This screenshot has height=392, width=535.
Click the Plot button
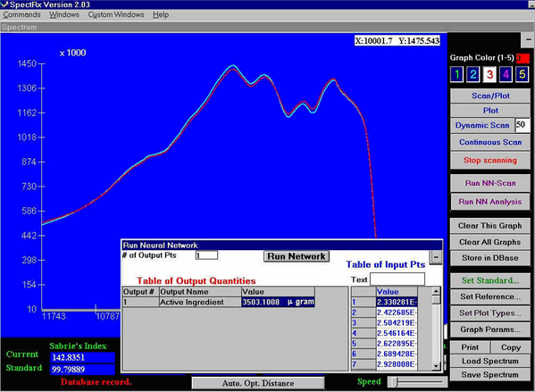click(x=490, y=111)
